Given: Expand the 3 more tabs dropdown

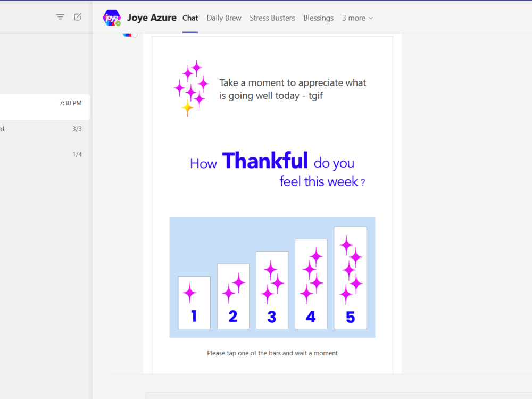Looking at the screenshot, I should (358, 18).
